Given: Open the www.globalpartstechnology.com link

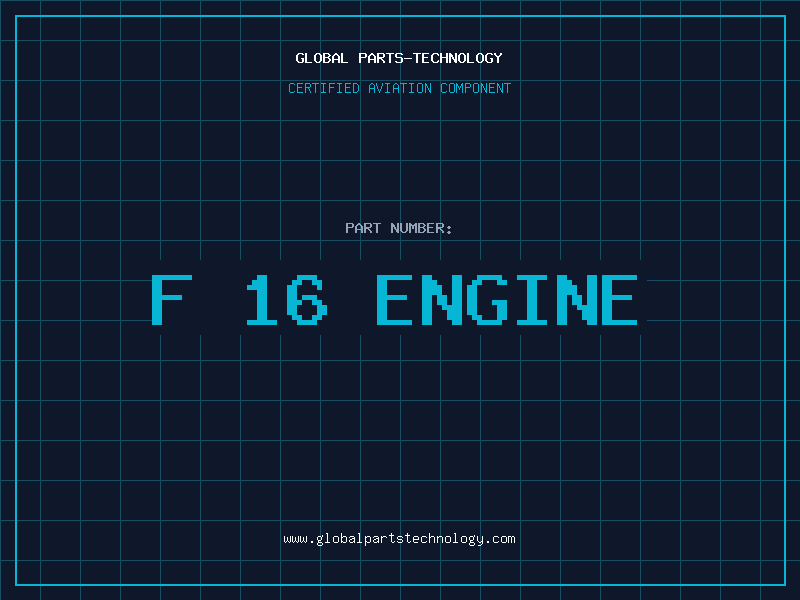Looking at the screenshot, I should click(399, 539).
